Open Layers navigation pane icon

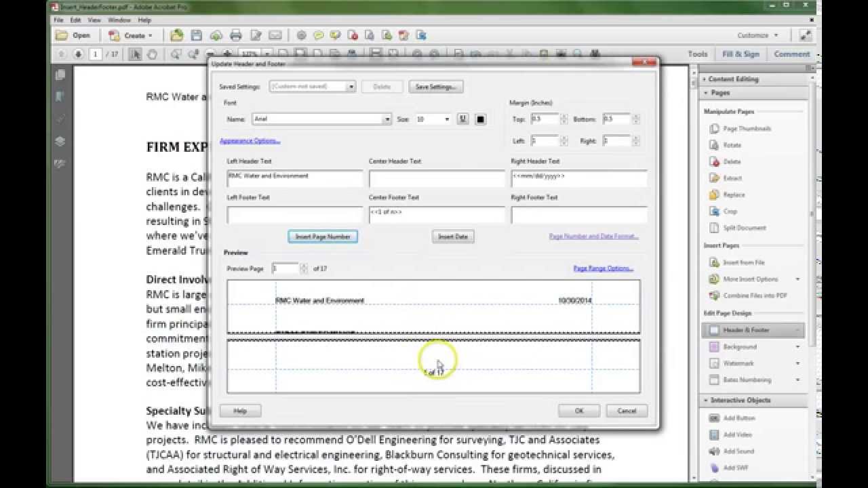60,141
